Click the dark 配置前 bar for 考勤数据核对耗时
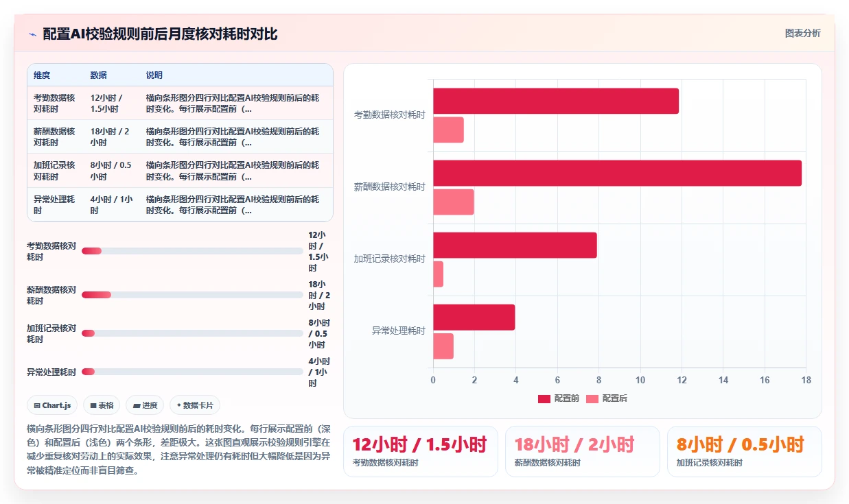849x504 pixels. pyautogui.click(x=556, y=101)
